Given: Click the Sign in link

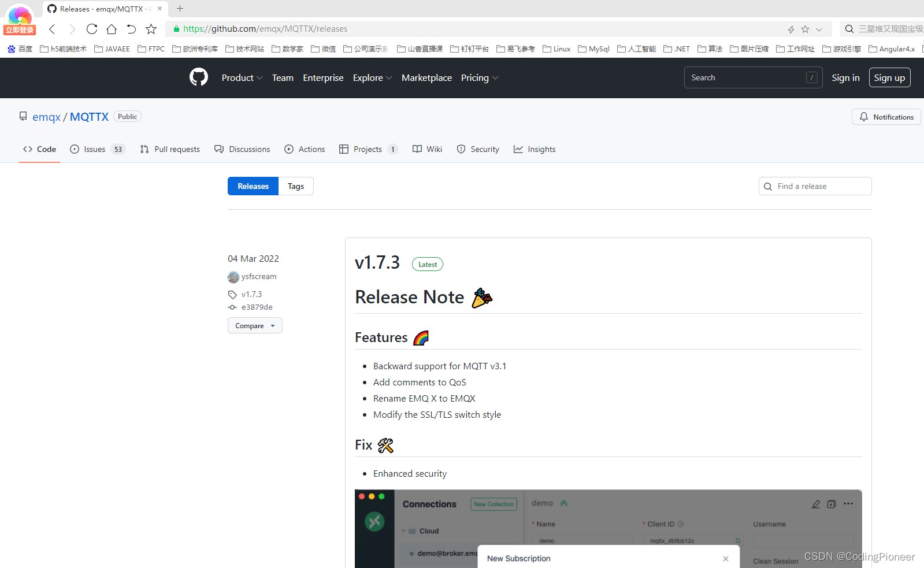Looking at the screenshot, I should 845,77.
